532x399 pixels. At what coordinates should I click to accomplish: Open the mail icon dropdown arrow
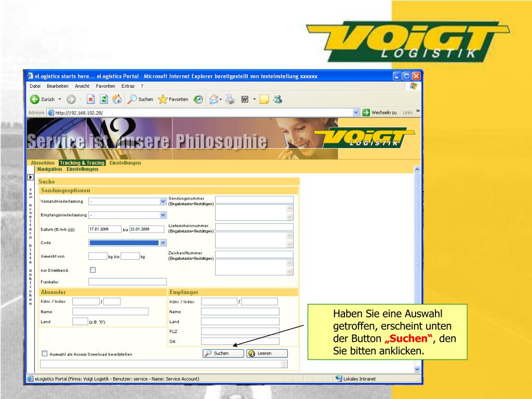tap(220, 99)
